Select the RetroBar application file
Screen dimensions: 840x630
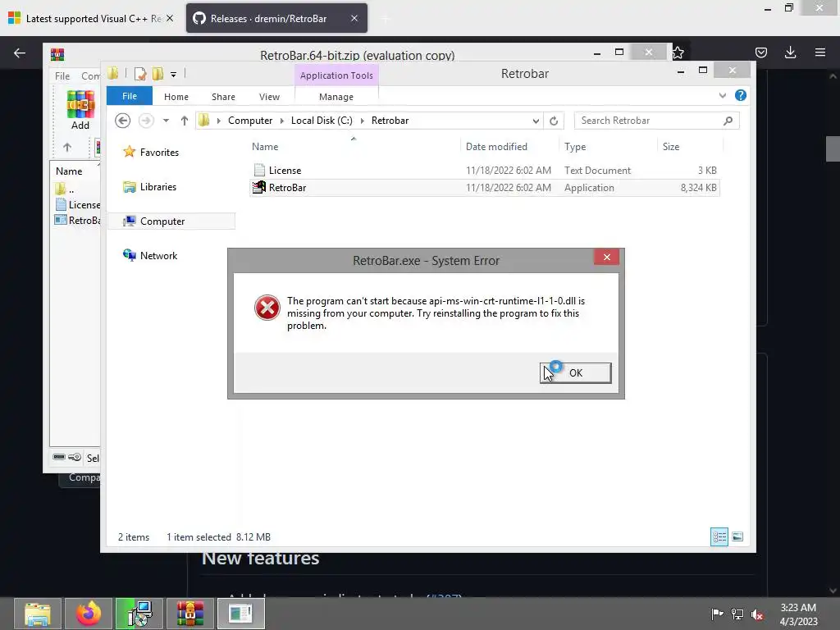click(x=484, y=188)
